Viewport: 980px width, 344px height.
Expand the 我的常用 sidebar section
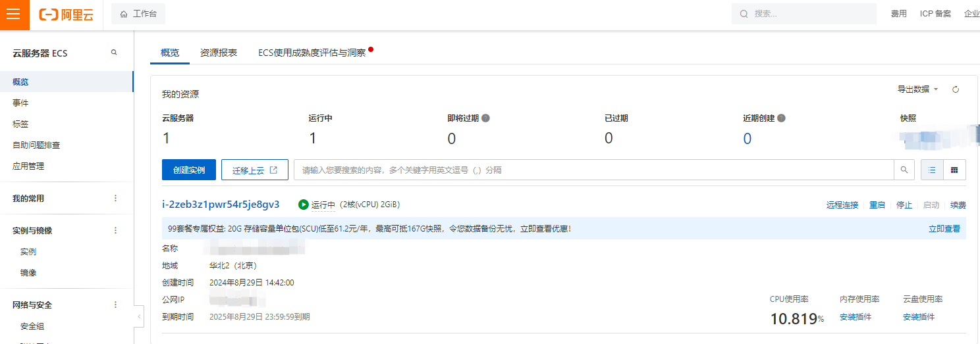tap(28, 198)
